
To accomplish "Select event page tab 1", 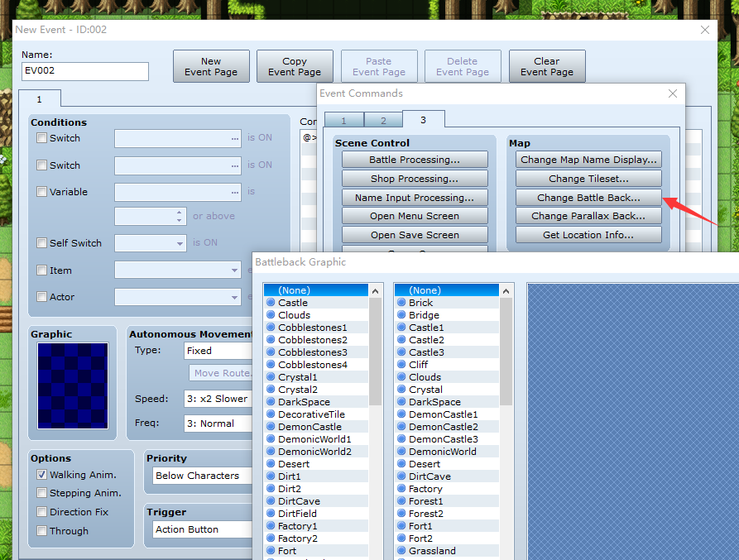I will [40, 99].
